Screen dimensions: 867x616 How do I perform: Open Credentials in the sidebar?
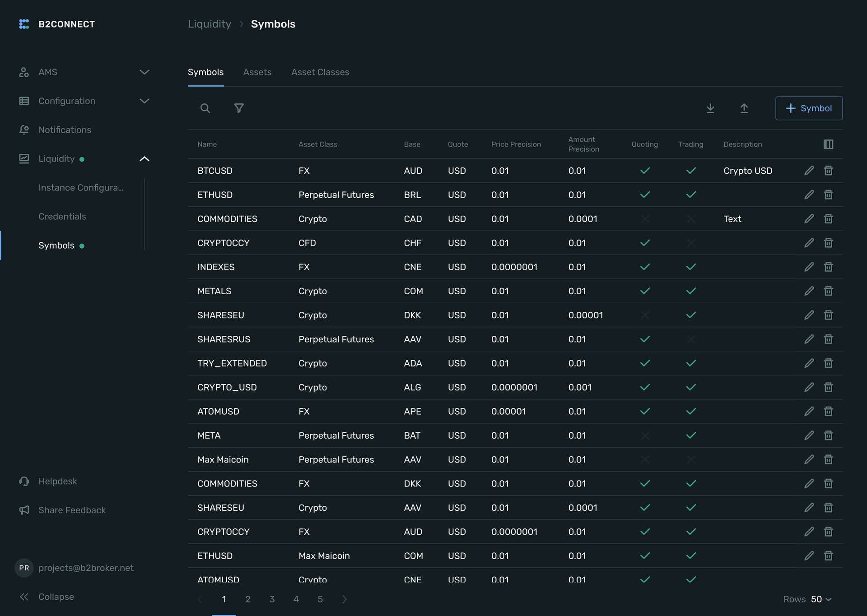[62, 217]
